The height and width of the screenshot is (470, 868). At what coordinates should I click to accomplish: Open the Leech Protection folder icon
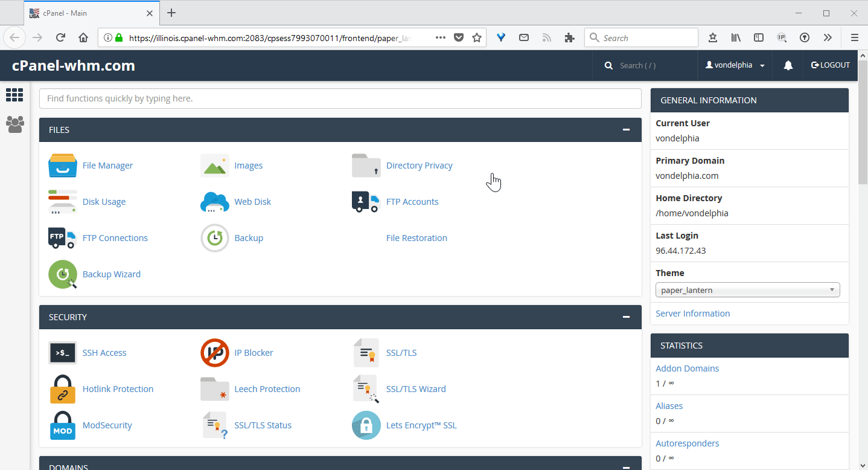(x=215, y=389)
